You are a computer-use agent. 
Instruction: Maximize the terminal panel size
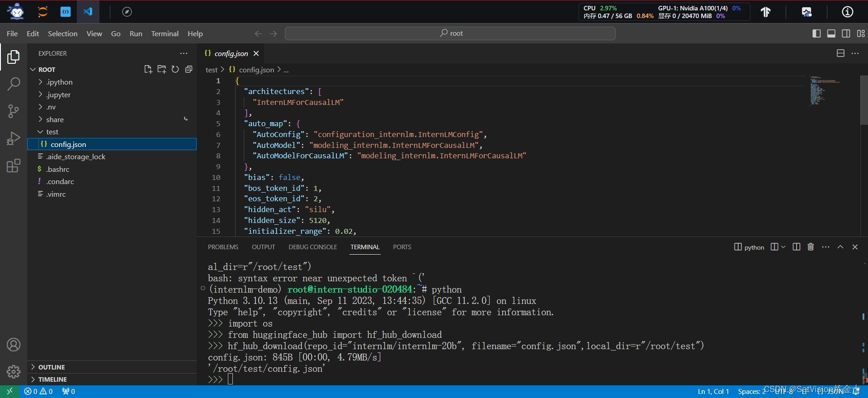tap(840, 247)
